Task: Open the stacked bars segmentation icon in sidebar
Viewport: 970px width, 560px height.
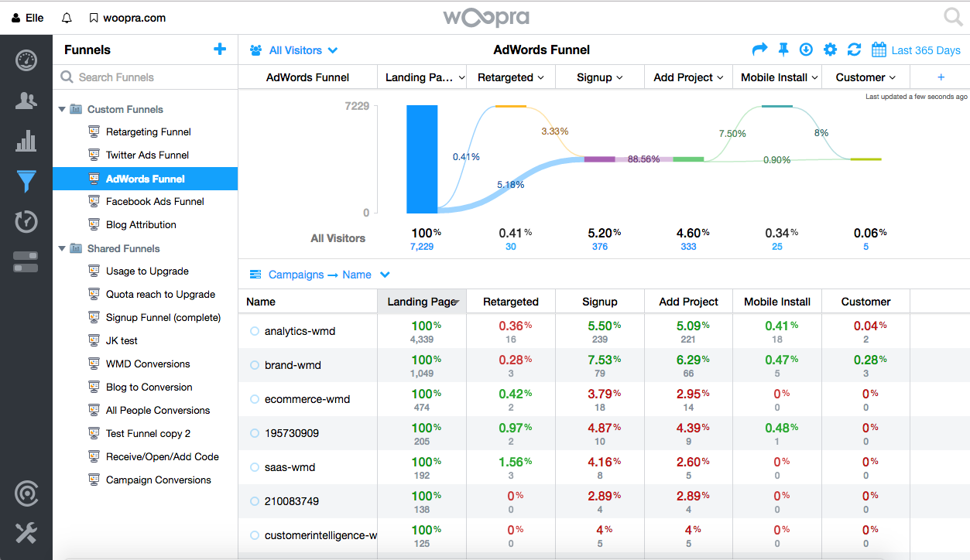Action: pos(26,262)
